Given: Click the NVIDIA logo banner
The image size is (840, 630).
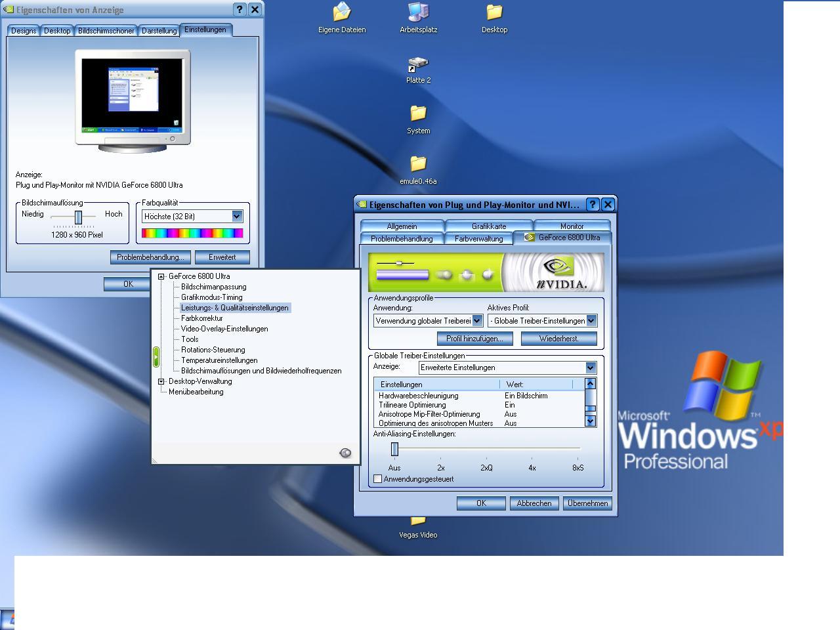Looking at the screenshot, I should click(x=486, y=272).
